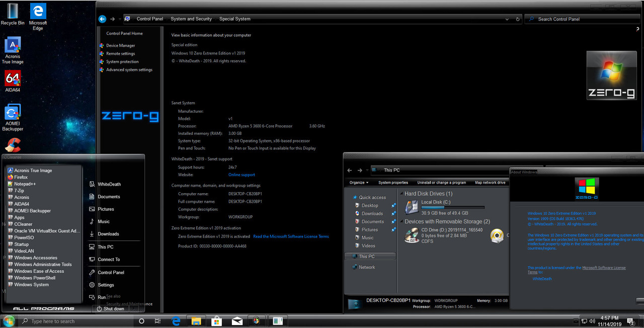
Task: Expand Windows Accessories folder
Action: coord(36,258)
